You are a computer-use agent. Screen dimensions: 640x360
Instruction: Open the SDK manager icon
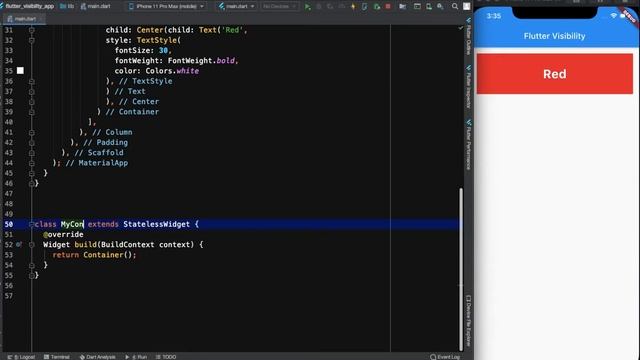[x=440, y=7]
